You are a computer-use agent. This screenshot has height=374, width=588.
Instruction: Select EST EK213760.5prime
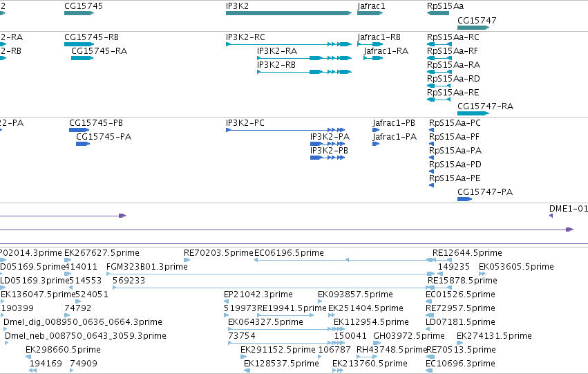[370, 364]
